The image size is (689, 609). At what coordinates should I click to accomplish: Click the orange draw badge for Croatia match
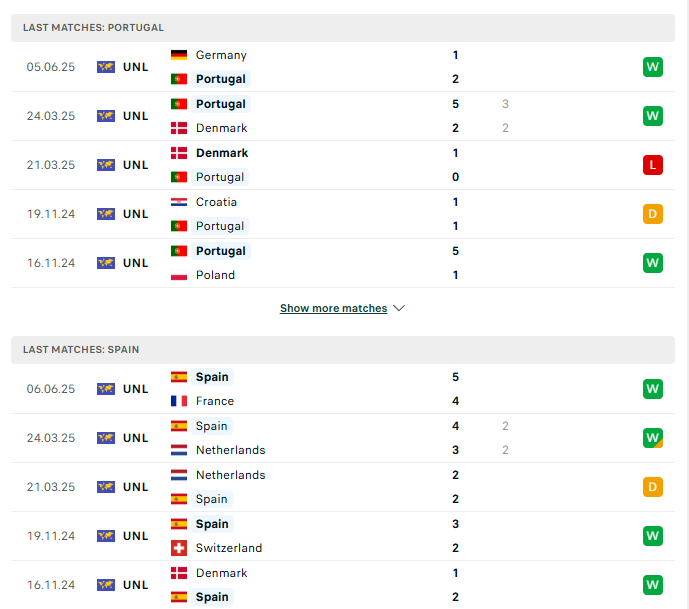pyautogui.click(x=653, y=214)
